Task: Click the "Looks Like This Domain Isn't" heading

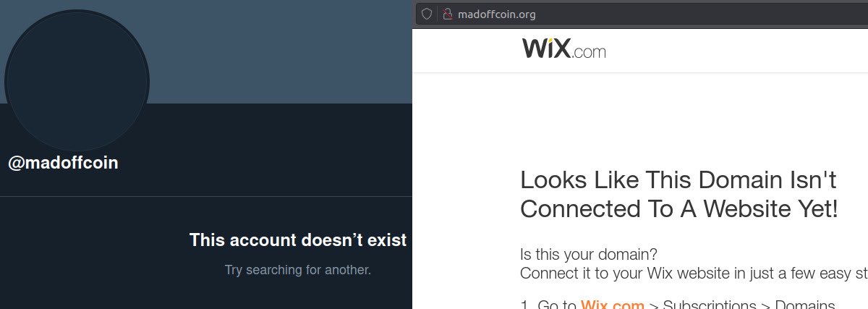Action: click(678, 179)
